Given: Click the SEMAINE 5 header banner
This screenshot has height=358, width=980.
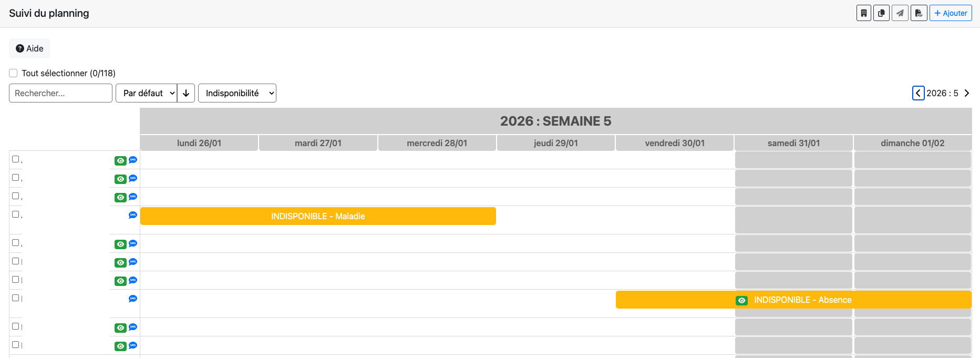Looking at the screenshot, I should point(555,121).
